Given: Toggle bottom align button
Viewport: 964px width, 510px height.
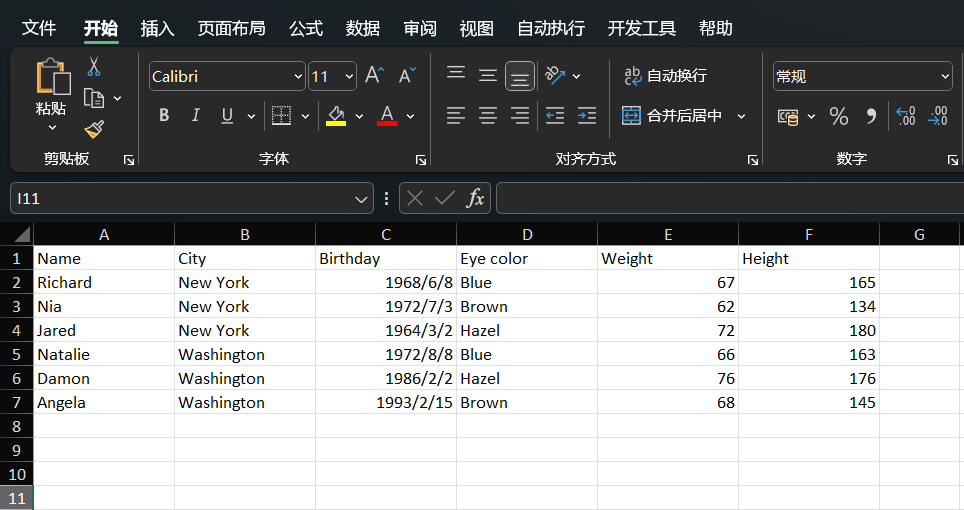Looking at the screenshot, I should [x=520, y=76].
